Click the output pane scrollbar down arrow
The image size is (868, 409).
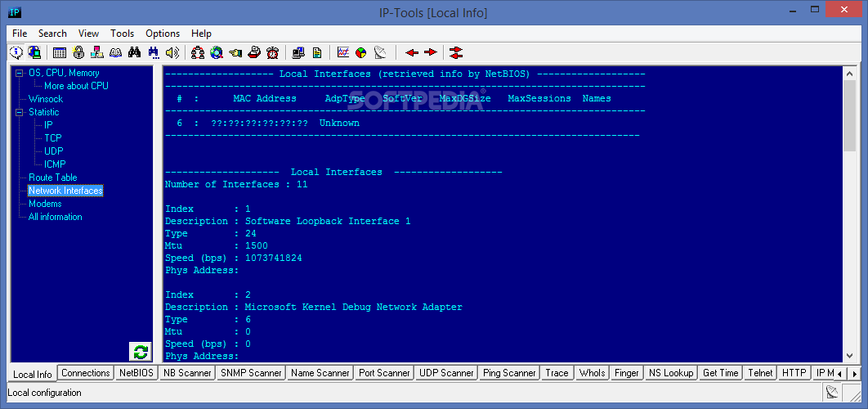[x=849, y=356]
